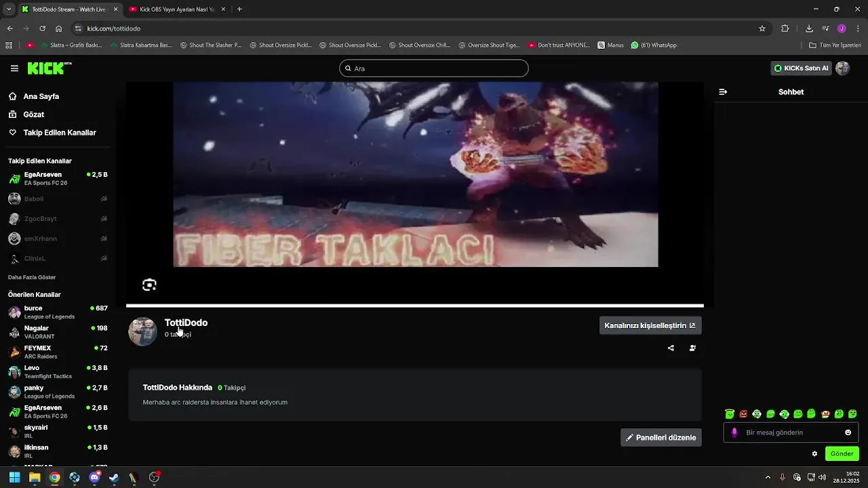Image resolution: width=868 pixels, height=488 pixels.
Task: Open Gözat in sidebar
Action: (x=27, y=115)
